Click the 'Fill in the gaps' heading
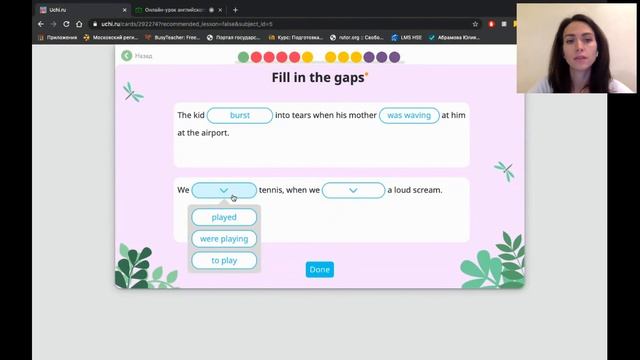Image resolution: width=640 pixels, height=360 pixels. pyautogui.click(x=318, y=78)
